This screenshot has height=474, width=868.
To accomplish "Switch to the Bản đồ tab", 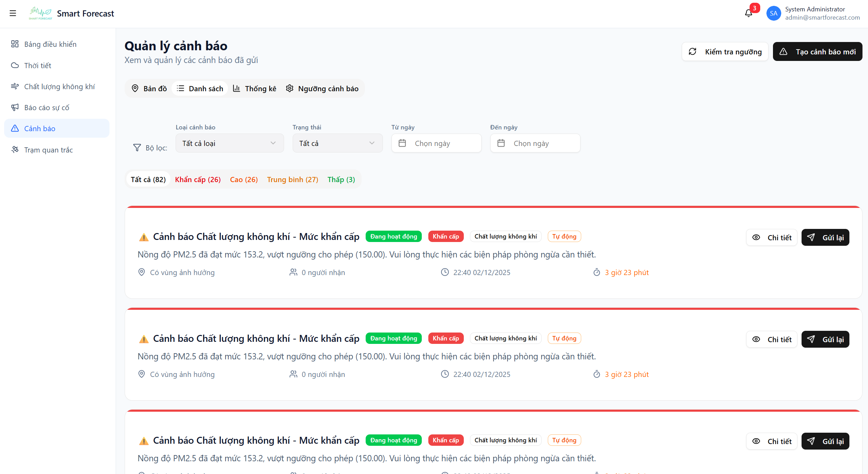I will [149, 88].
